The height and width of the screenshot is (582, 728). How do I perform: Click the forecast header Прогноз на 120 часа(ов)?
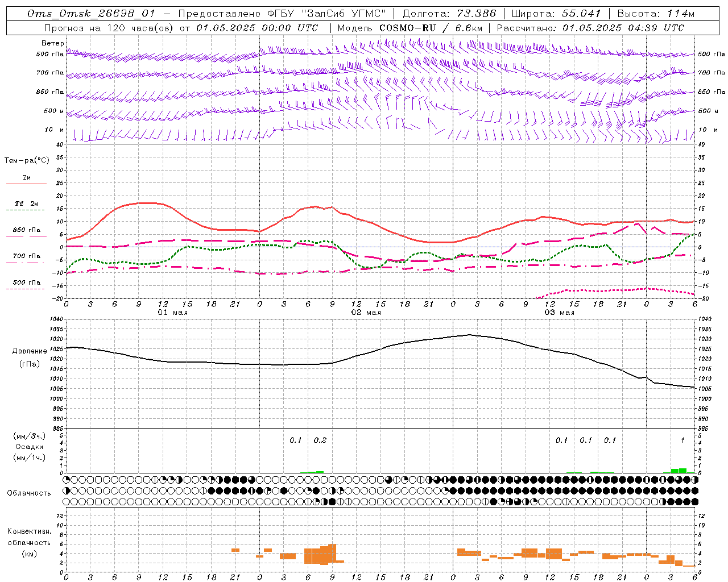[x=109, y=28]
